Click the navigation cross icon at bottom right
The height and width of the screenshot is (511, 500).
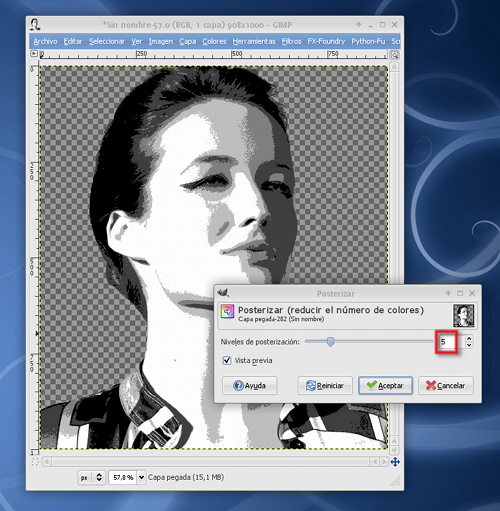click(x=395, y=462)
